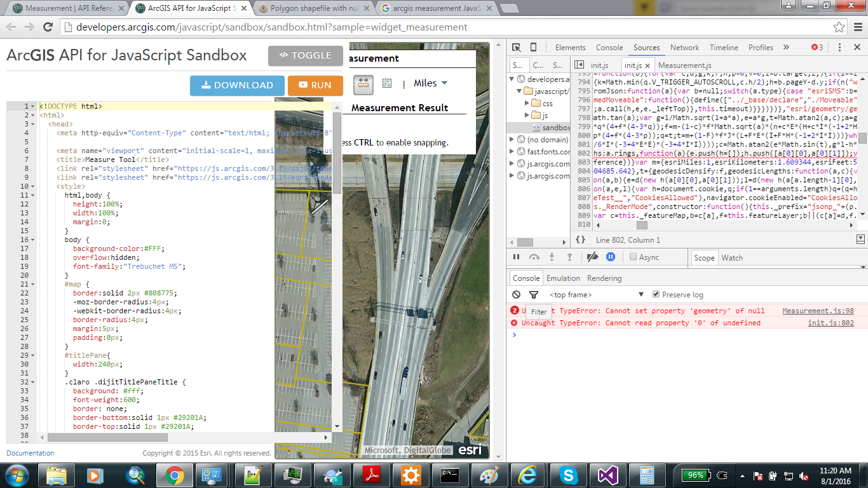The image size is (868, 488).
Task: Switch to the Watch pane tab
Action: (732, 257)
